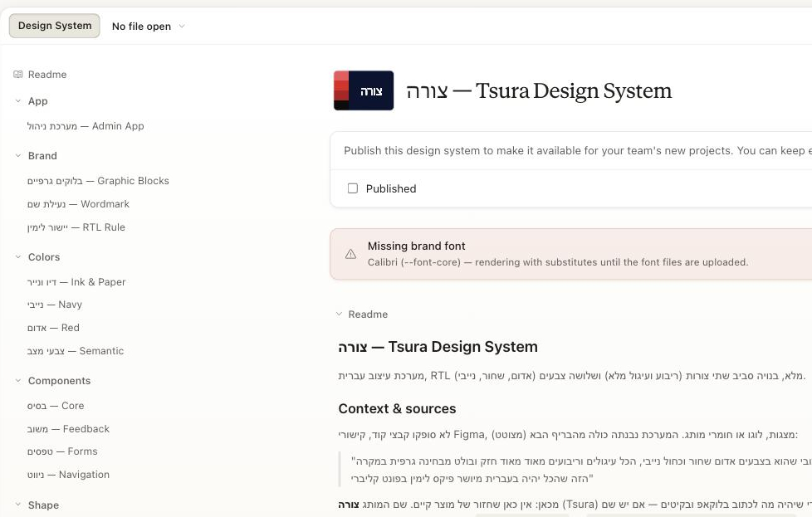
Task: Click the Colors section label
Action: point(44,257)
